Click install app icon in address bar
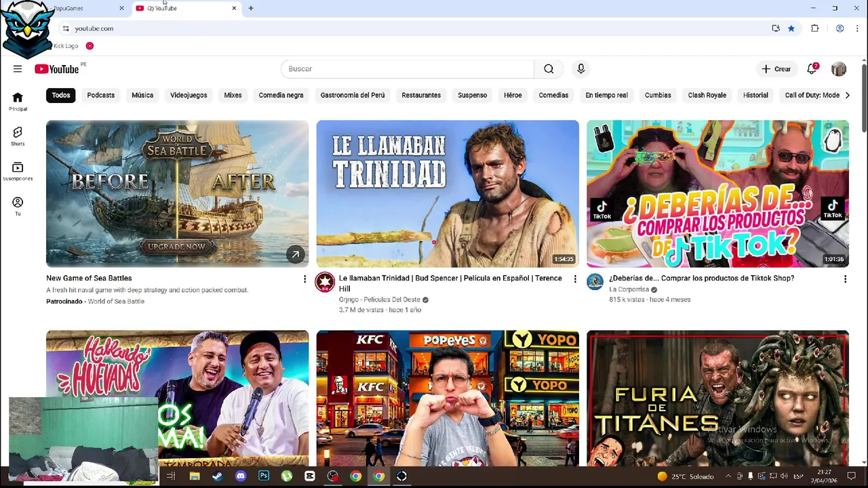Screen dimensions: 868x488 pyautogui.click(x=776, y=28)
